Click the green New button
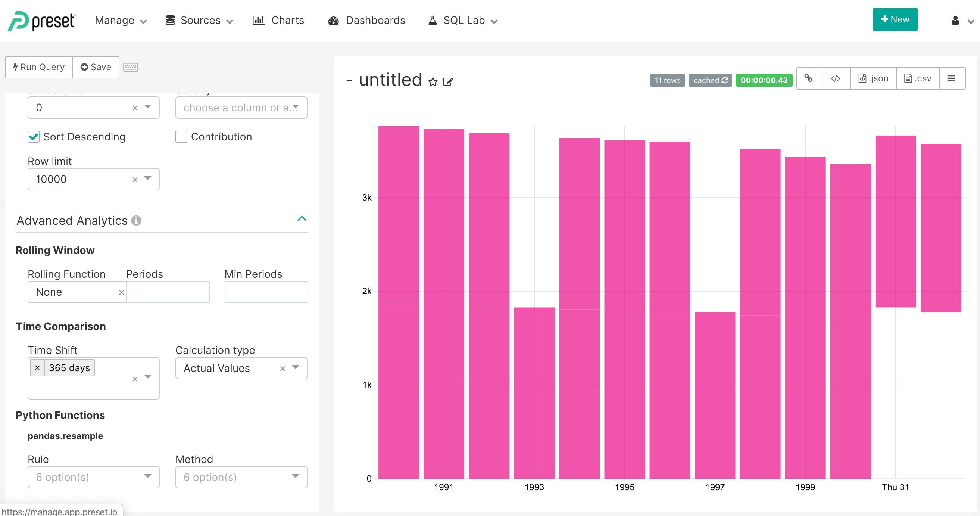Screen dimensions: 980x516 click(x=895, y=19)
